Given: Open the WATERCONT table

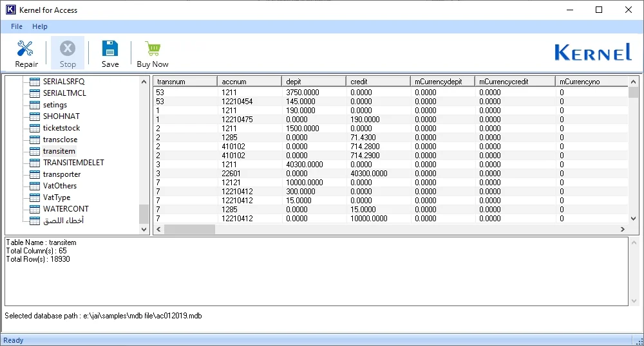Looking at the screenshot, I should click(x=66, y=209).
